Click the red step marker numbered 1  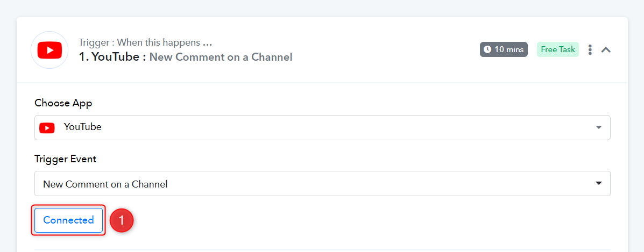tap(121, 220)
